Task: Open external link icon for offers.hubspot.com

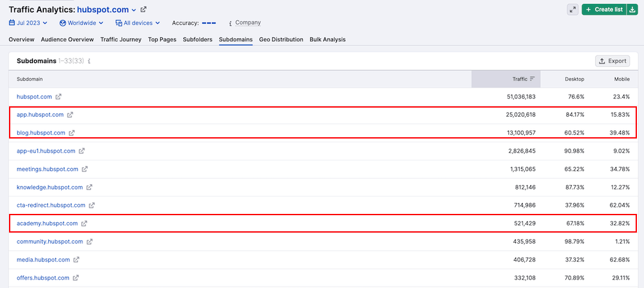Action: tap(75, 278)
